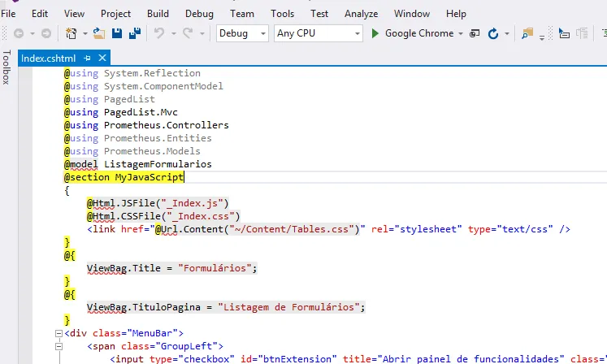This screenshot has height=364, width=607.
Task: Click the line '@model ListagemFormularios'
Action: point(138,164)
